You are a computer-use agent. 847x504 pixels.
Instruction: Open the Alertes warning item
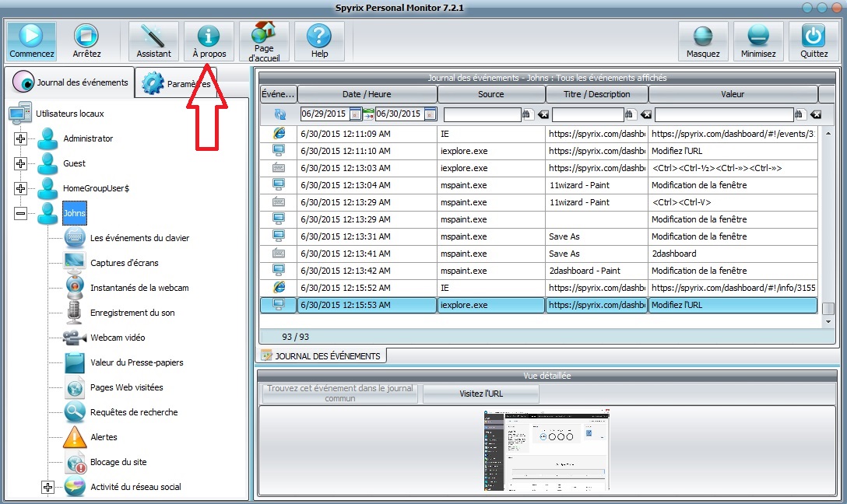tap(104, 436)
